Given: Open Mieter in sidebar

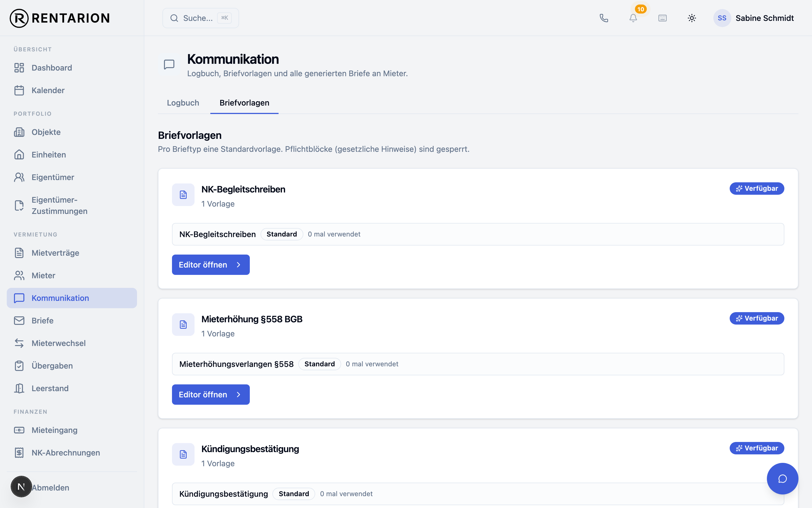Looking at the screenshot, I should click(x=72, y=275).
